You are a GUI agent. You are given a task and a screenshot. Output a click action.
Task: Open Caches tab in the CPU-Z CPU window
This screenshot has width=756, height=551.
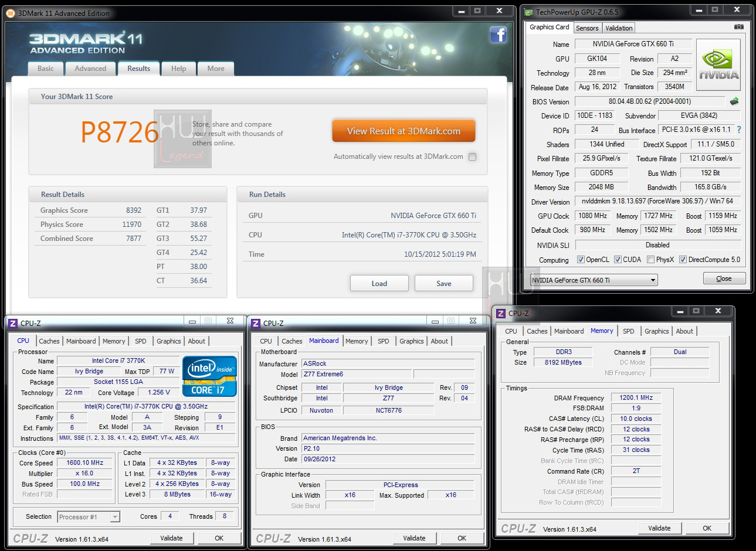(49, 341)
